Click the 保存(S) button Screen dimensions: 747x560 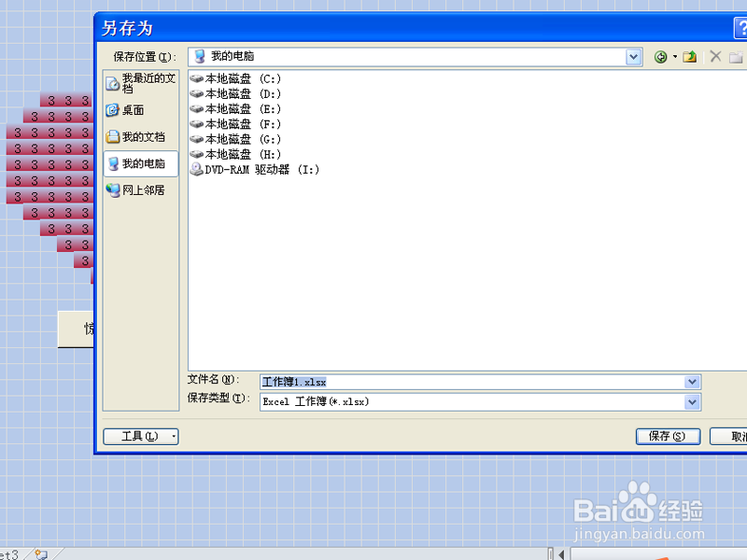click(x=668, y=436)
